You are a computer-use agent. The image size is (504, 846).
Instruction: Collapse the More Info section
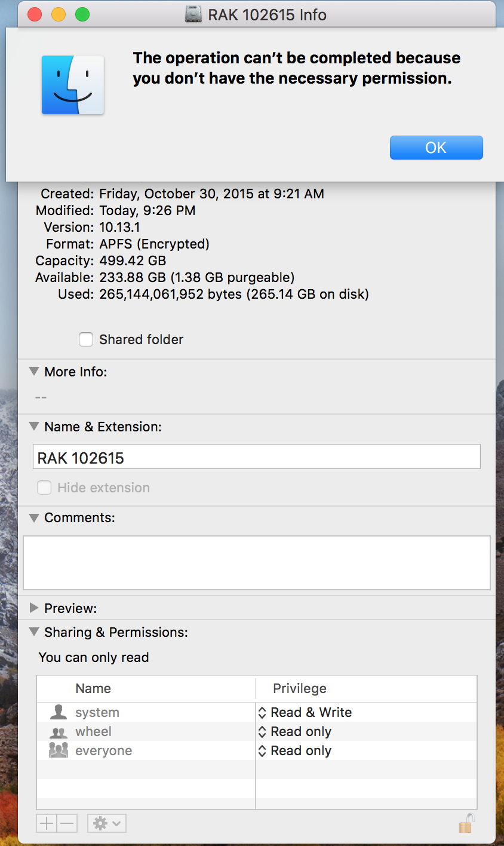click(x=34, y=372)
